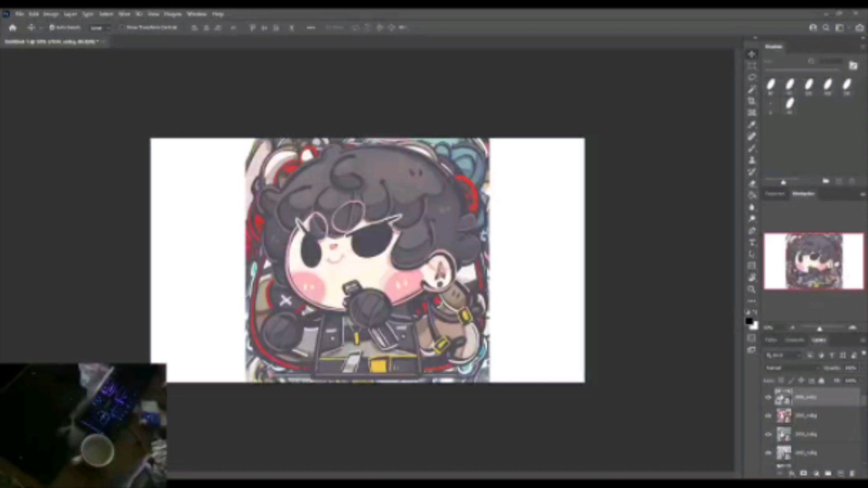868x488 pixels.
Task: Hide the top selected layer's eye icon
Action: tap(768, 397)
